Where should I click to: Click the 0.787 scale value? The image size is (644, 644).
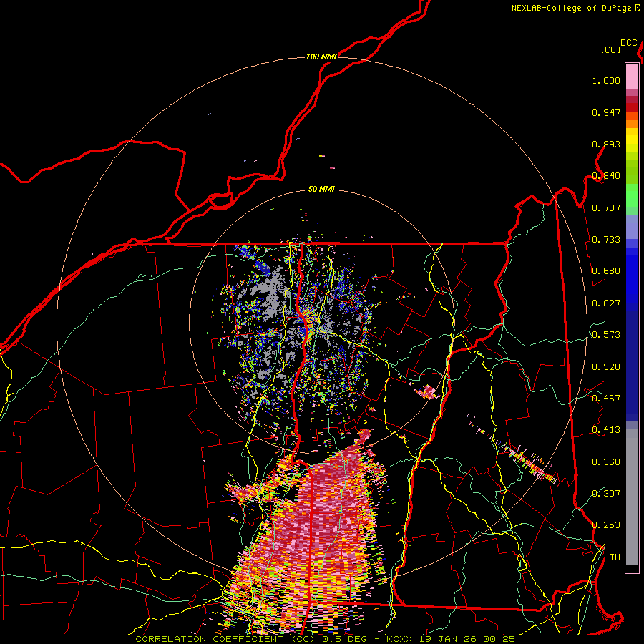[606, 208]
